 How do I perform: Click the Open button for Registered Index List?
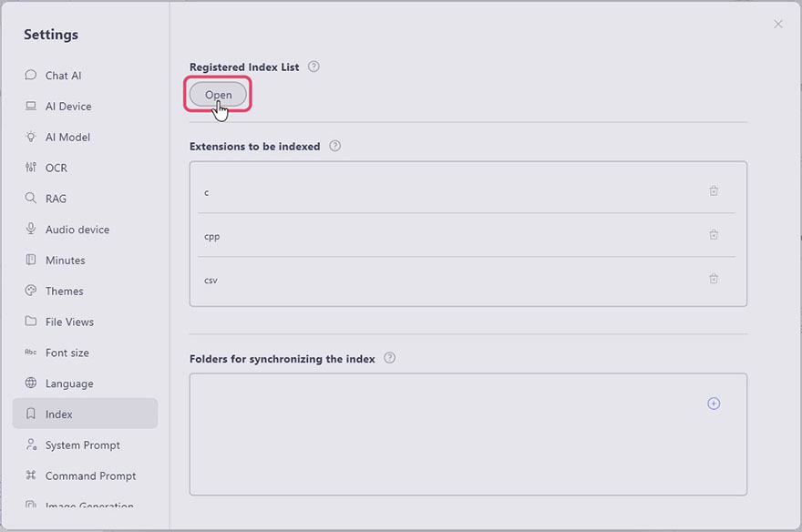[218, 95]
